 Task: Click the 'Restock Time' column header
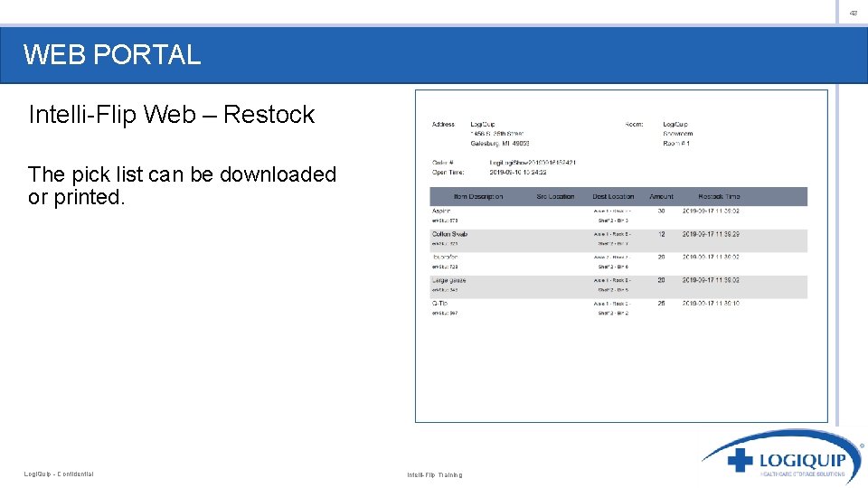pyautogui.click(x=719, y=196)
